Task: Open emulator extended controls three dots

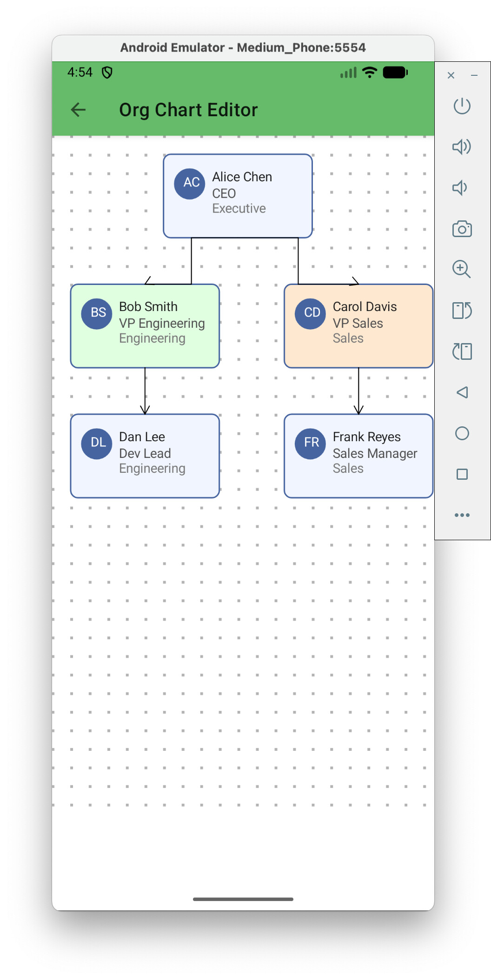Action: click(x=462, y=515)
